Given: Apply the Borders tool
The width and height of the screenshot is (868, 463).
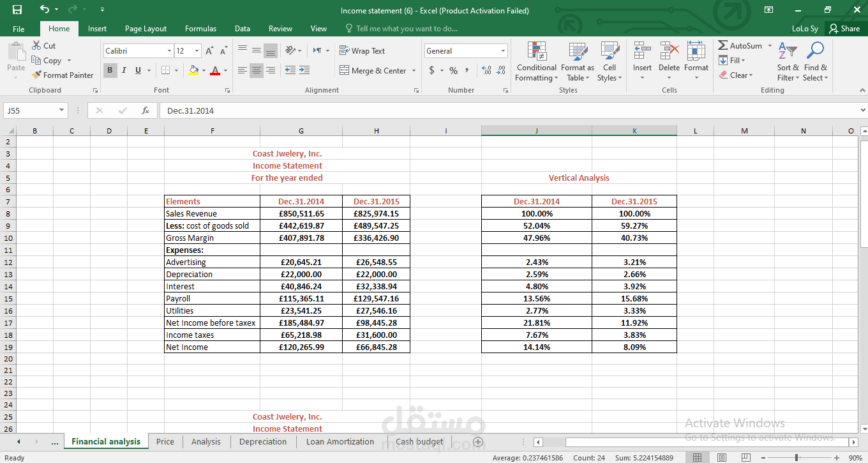Looking at the screenshot, I should [165, 70].
